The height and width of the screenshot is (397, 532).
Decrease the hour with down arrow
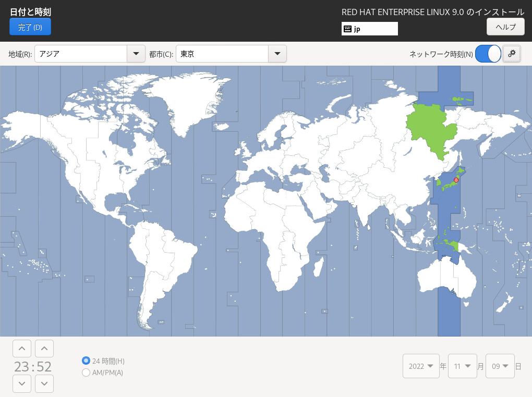tap(22, 384)
